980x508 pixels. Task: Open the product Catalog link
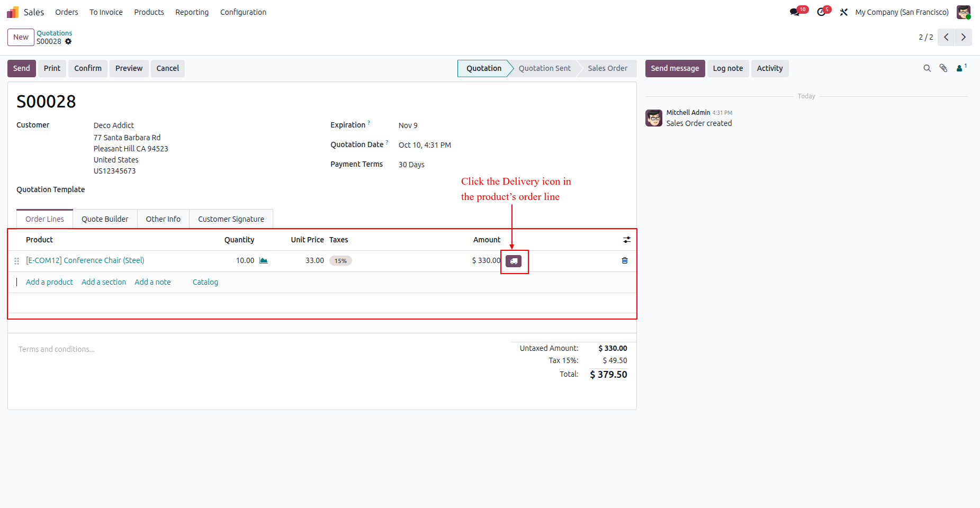205,282
